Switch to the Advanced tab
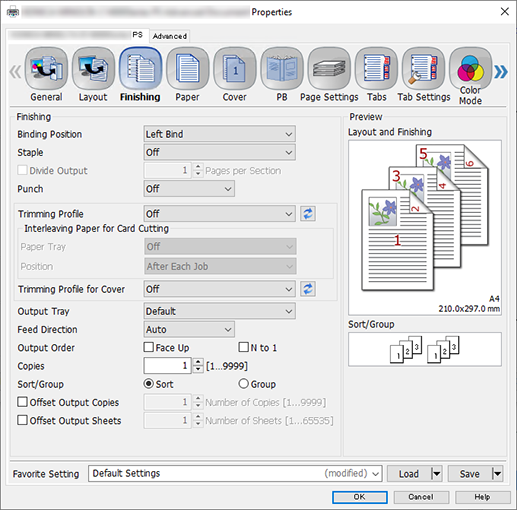 [x=170, y=36]
